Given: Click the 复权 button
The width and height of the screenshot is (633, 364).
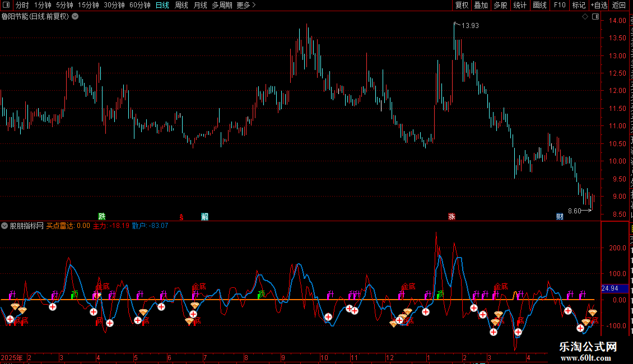Looking at the screenshot, I should tap(462, 5).
